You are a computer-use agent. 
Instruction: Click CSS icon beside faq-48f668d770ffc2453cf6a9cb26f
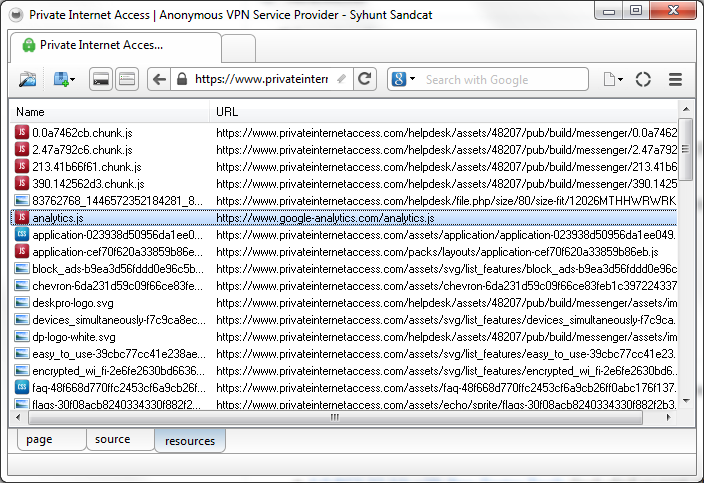pos(22,387)
